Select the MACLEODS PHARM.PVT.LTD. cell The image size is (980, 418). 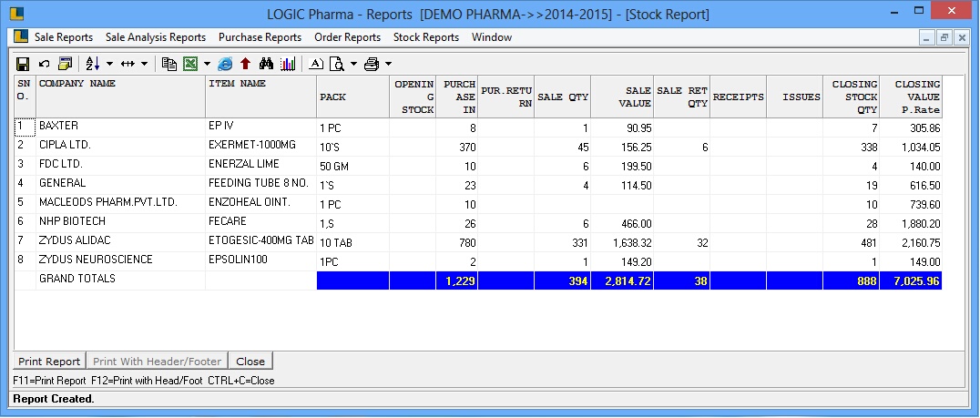120,203
